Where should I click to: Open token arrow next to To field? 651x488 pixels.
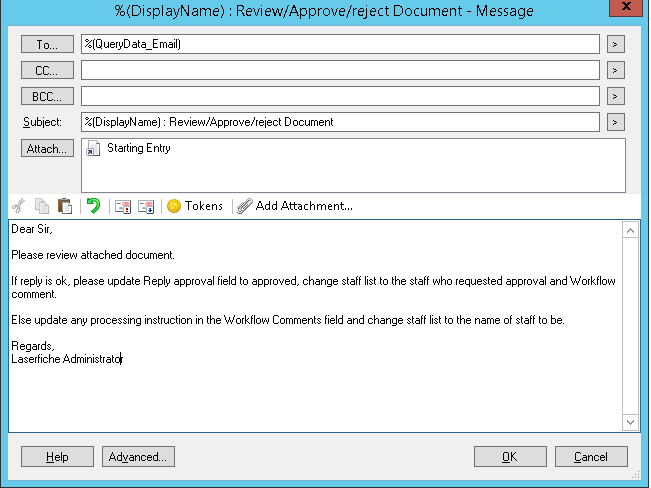tap(615, 44)
